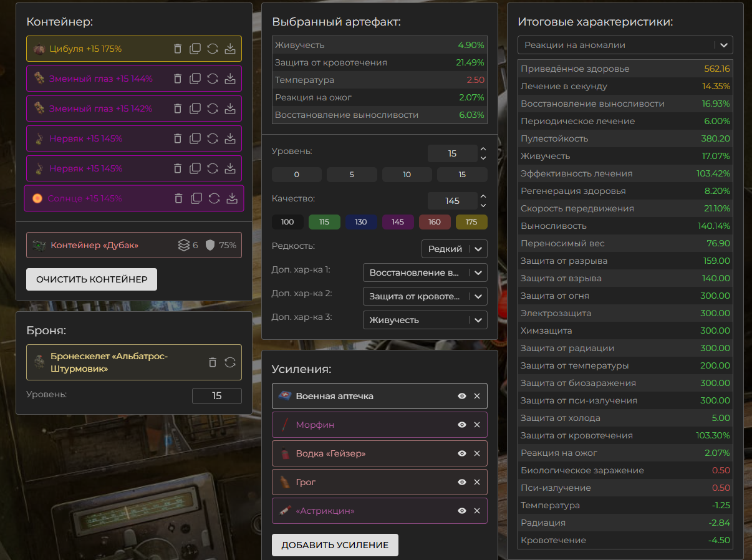Image resolution: width=752 pixels, height=560 pixels.
Task: Replace the first Червяк artifact
Action: [213, 138]
